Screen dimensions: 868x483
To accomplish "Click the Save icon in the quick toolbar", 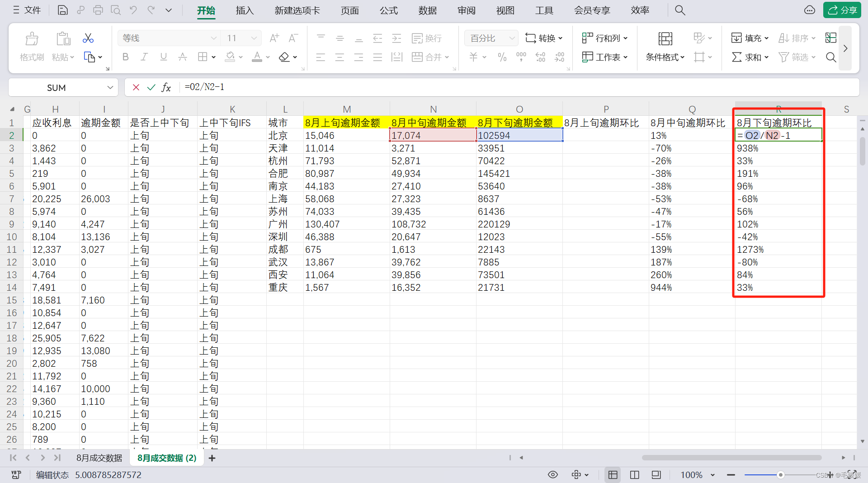I will 63,10.
